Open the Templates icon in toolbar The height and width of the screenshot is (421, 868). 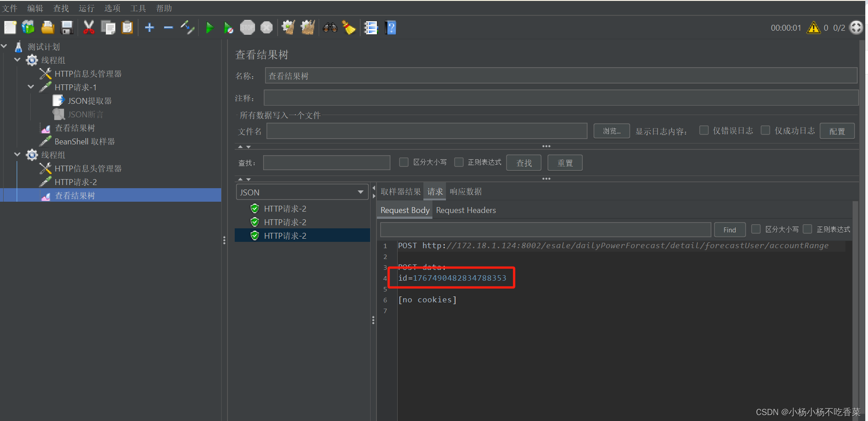pyautogui.click(x=28, y=28)
